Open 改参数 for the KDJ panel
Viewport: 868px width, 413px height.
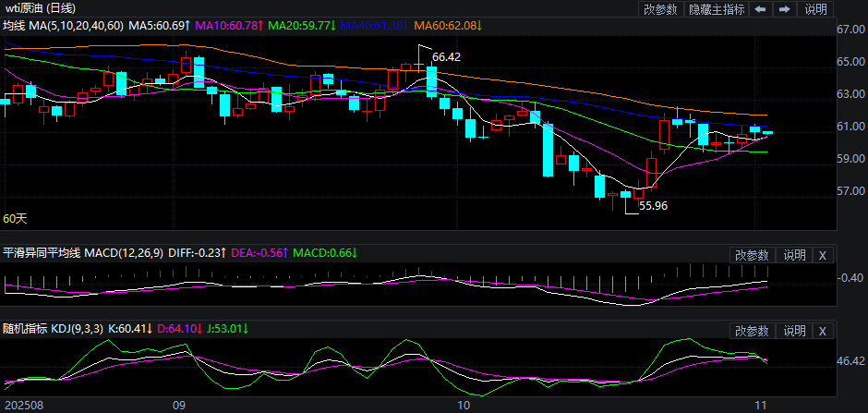coord(752,330)
